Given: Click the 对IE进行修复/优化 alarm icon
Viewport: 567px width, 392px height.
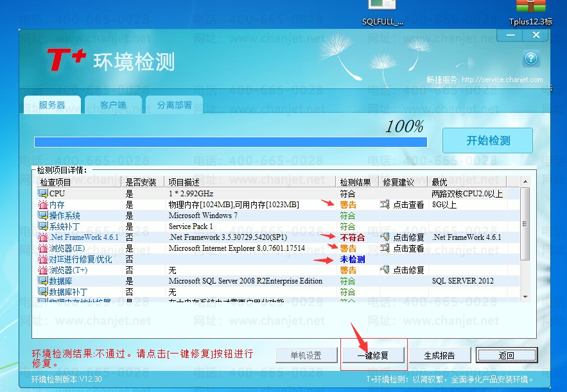Looking at the screenshot, I should click(42, 259).
